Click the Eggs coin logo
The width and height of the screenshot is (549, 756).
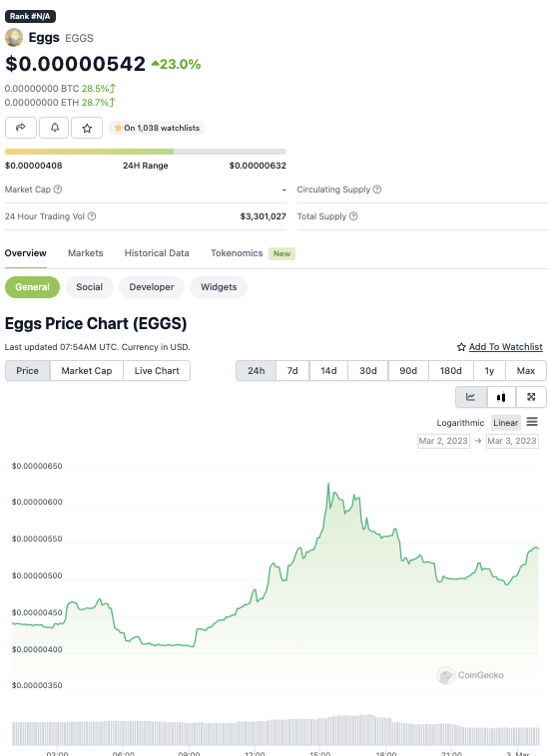coord(14,38)
